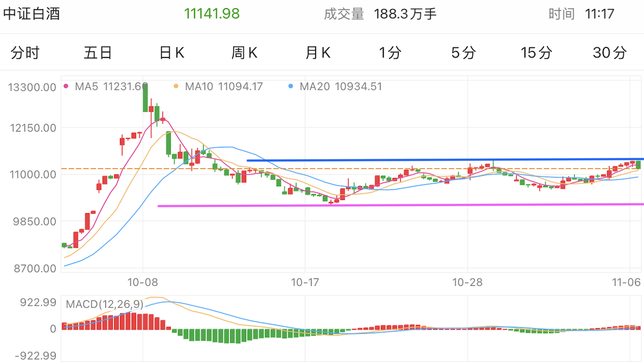Screen dimensions: 644x364
Task: Click the 10-08 date axis label
Action: pyautogui.click(x=143, y=282)
